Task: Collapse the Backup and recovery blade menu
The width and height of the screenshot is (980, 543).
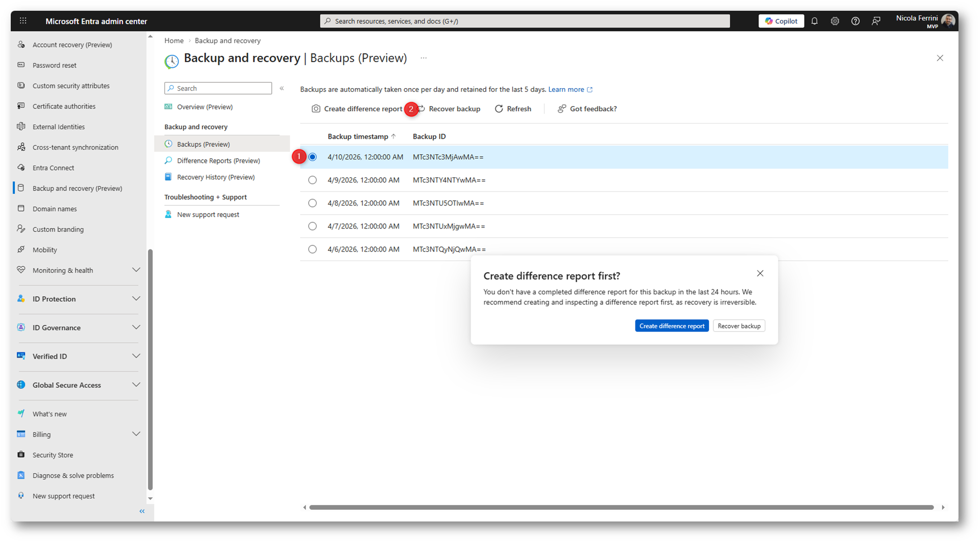Action: coord(282,88)
